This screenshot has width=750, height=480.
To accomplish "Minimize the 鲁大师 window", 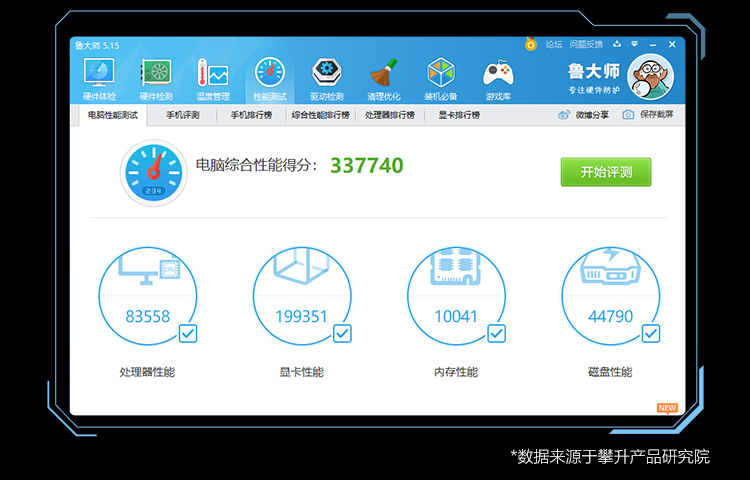I will [653, 44].
